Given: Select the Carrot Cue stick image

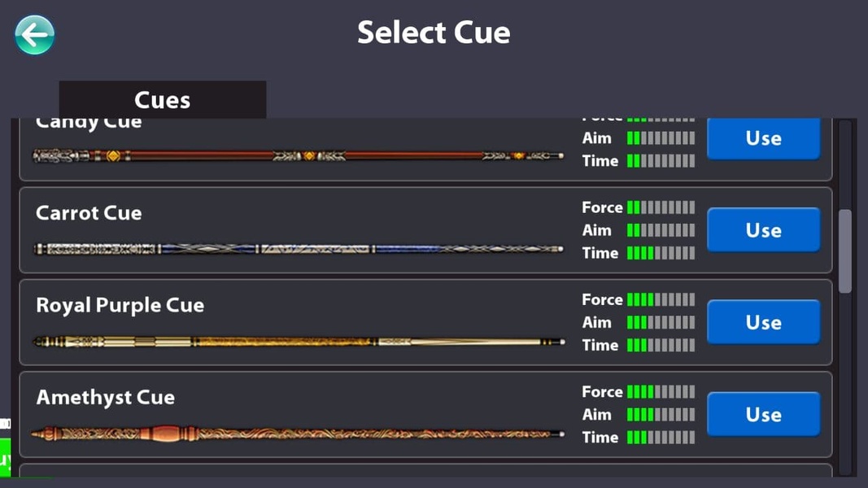Looking at the screenshot, I should click(299, 249).
